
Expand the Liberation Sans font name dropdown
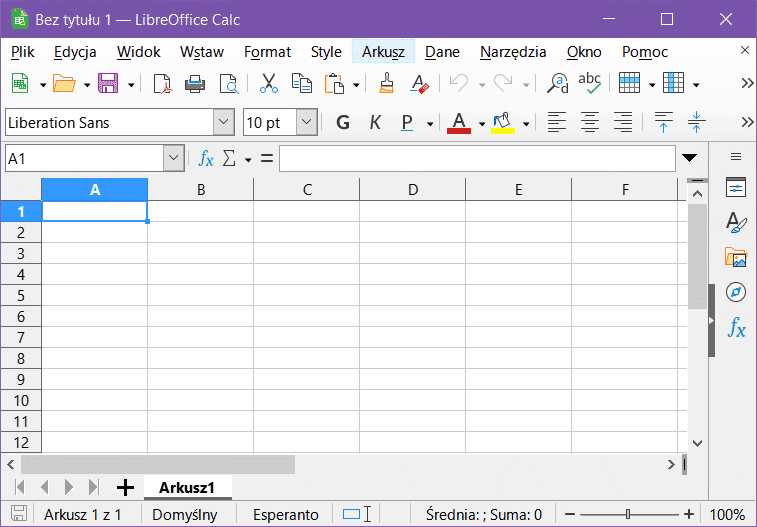click(x=224, y=122)
